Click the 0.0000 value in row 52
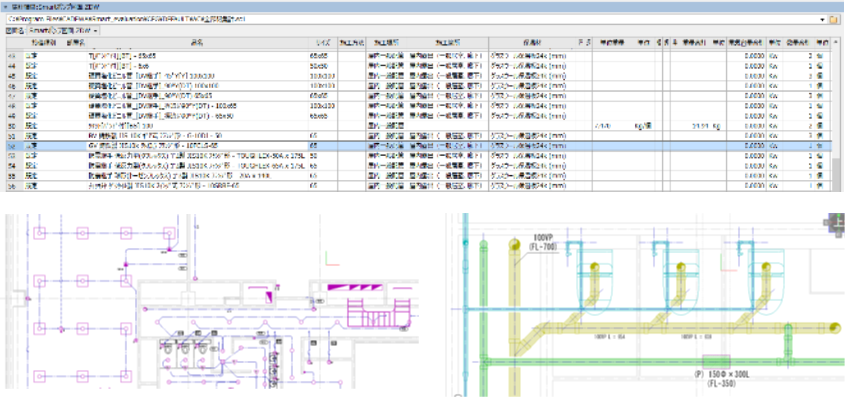Image resolution: width=845 pixels, height=397 pixels. coord(754,146)
